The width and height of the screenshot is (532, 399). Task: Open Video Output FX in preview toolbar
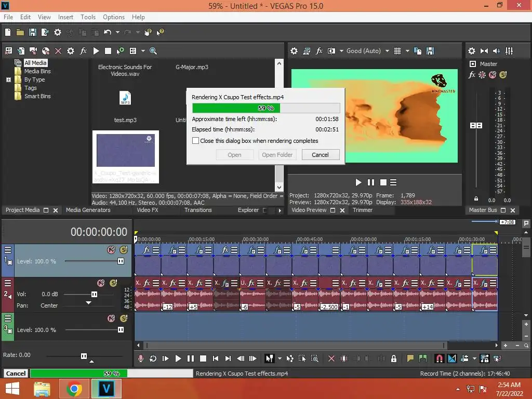pos(319,51)
